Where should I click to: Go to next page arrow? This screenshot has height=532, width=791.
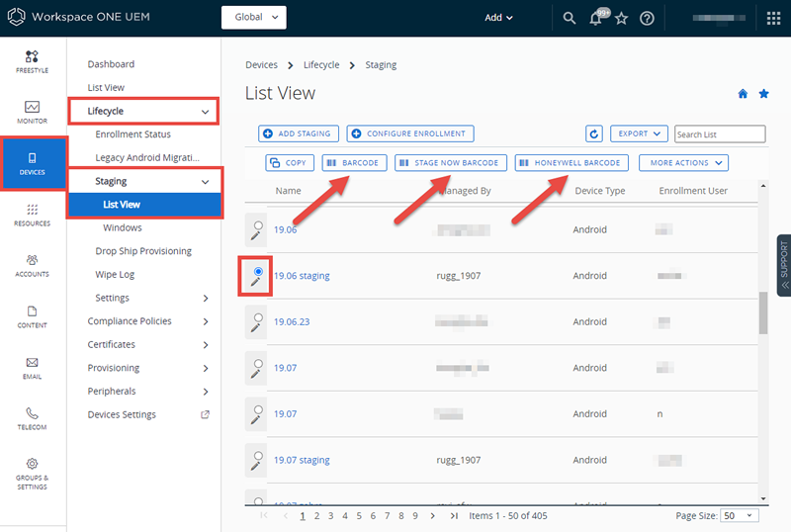pos(432,516)
